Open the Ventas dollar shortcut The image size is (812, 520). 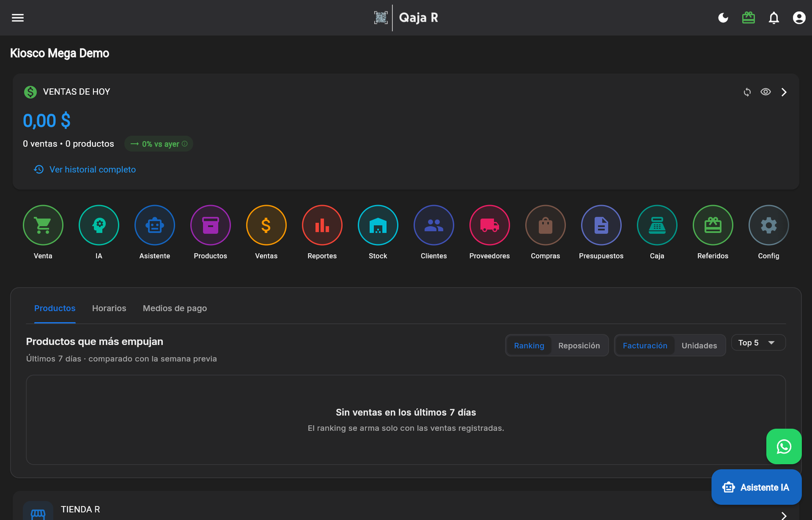point(266,225)
